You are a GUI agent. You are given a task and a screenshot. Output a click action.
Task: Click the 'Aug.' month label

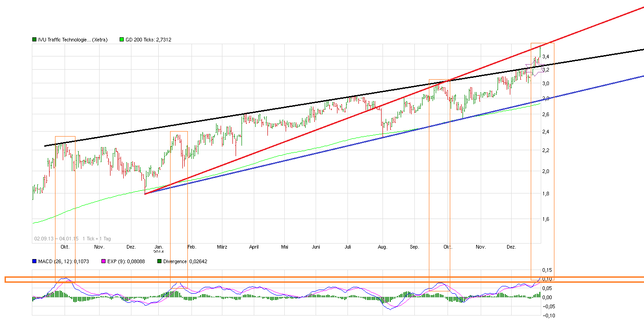(382, 247)
